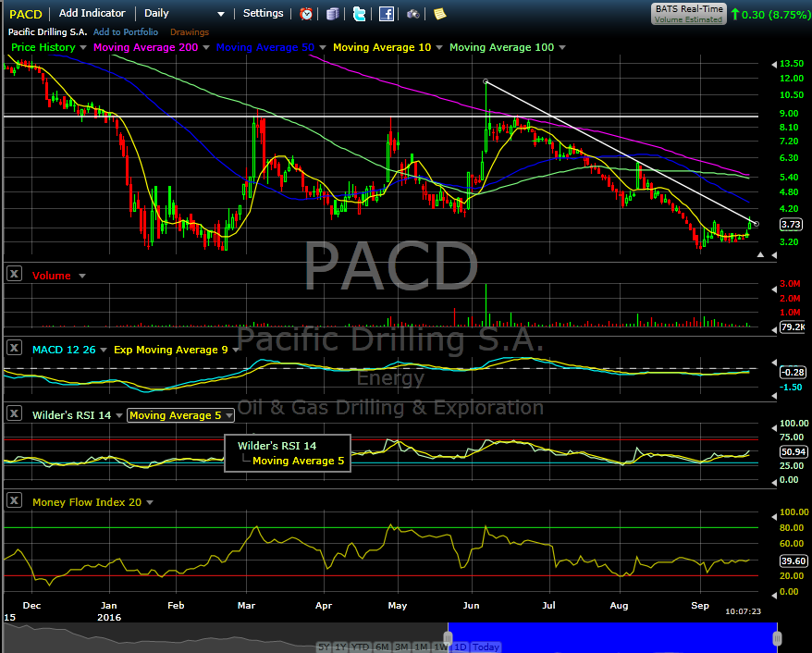Click the Drawings link

189,31
